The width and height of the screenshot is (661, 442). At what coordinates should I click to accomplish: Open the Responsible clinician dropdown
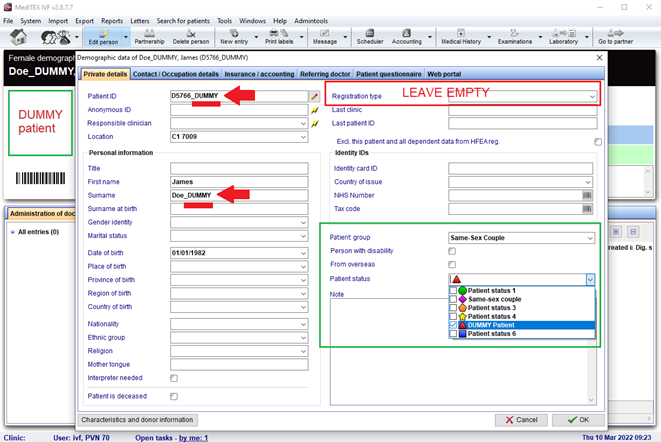[303, 124]
